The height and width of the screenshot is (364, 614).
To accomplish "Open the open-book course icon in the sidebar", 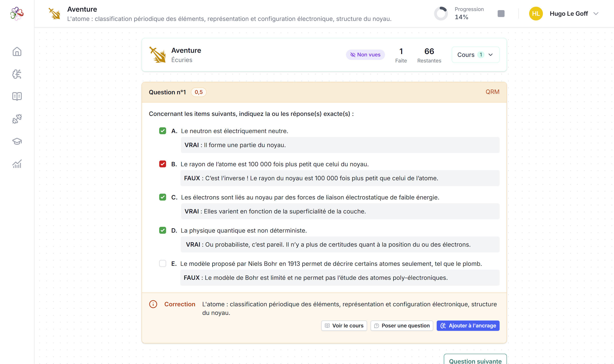I will click(17, 96).
